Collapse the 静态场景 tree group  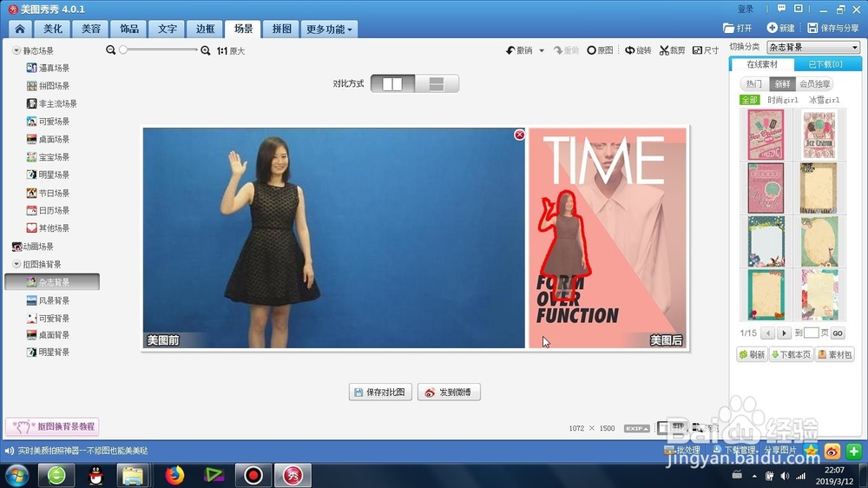[16, 50]
